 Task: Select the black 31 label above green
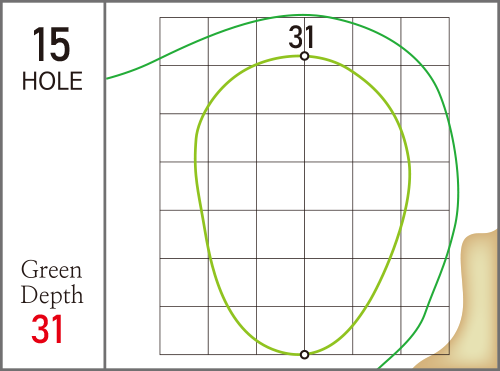click(x=301, y=37)
